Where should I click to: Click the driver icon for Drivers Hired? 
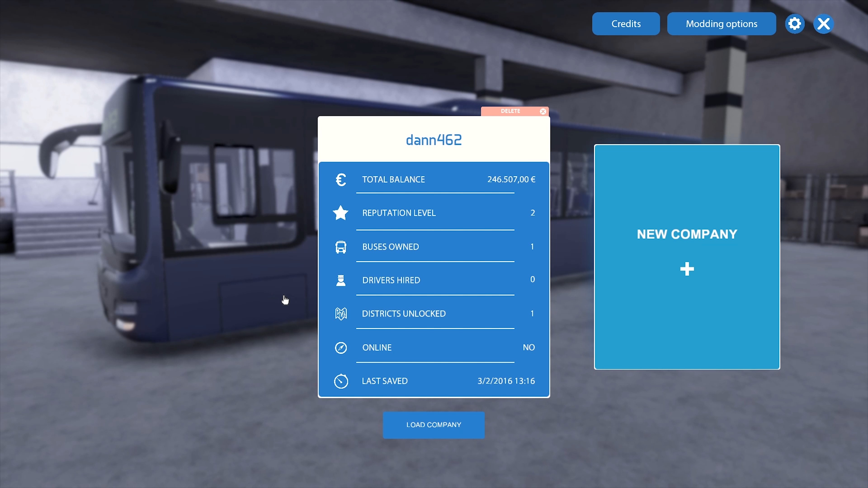coord(341,280)
